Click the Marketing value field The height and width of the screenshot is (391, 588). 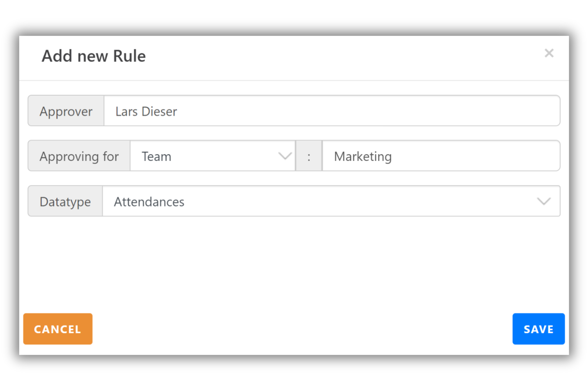441,156
